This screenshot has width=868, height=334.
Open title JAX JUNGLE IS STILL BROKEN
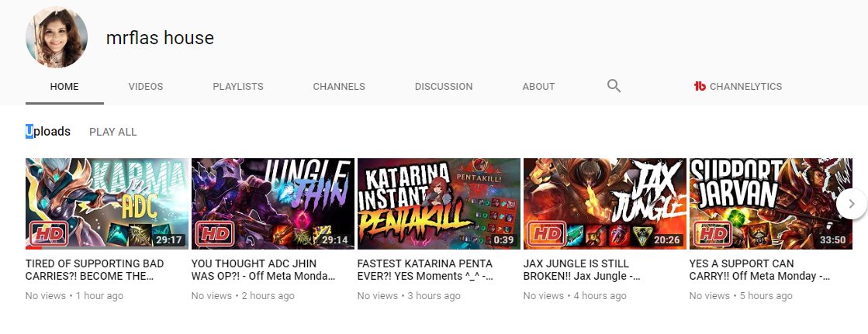(x=582, y=270)
